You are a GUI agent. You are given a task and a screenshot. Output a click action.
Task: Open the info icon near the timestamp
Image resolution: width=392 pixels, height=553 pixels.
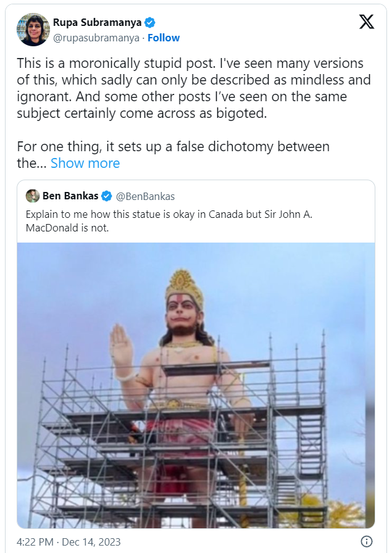click(366, 542)
